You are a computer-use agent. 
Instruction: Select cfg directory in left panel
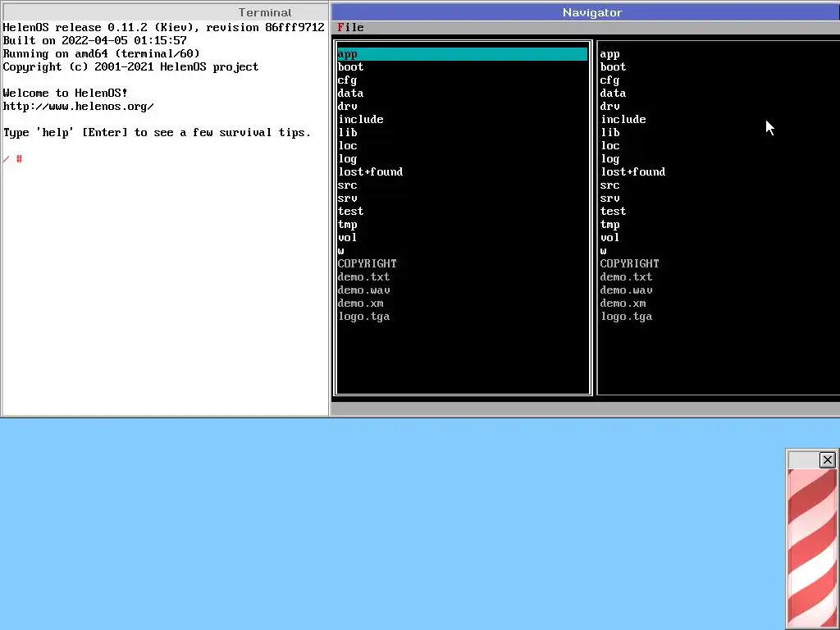pos(347,80)
